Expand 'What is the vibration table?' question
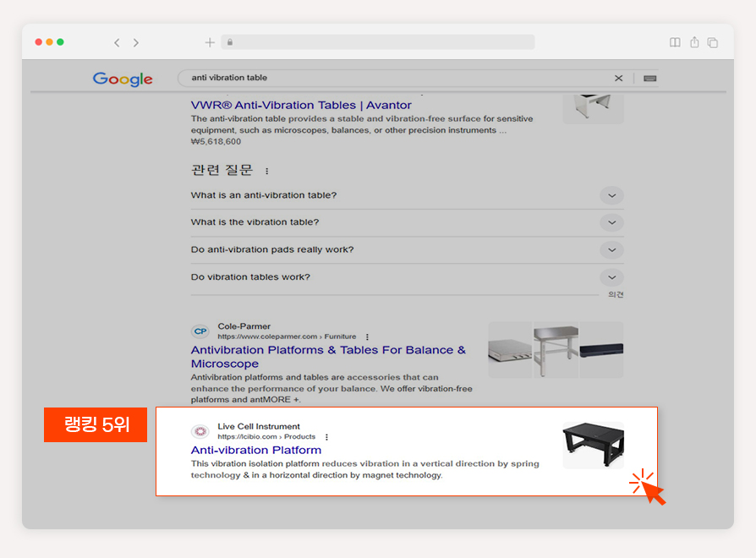The height and width of the screenshot is (558, 756). (x=408, y=222)
